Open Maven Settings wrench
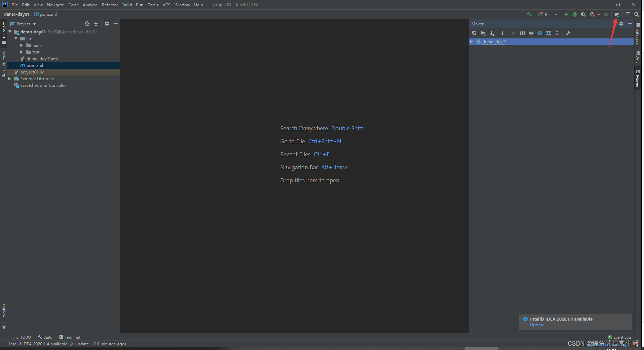The image size is (644, 350). pos(568,33)
